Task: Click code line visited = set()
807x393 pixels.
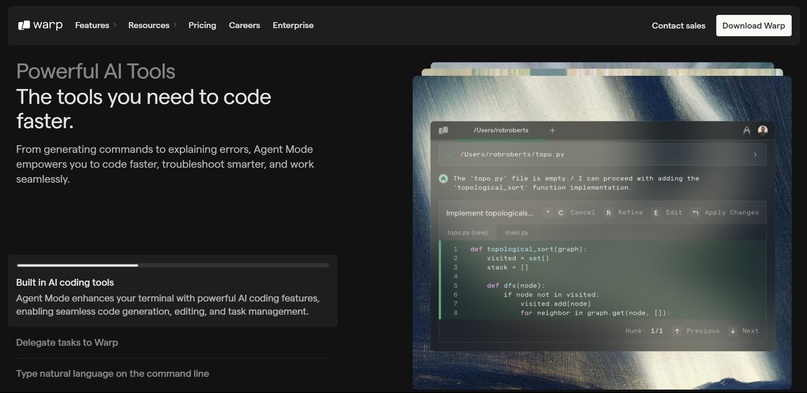Action: coord(518,258)
